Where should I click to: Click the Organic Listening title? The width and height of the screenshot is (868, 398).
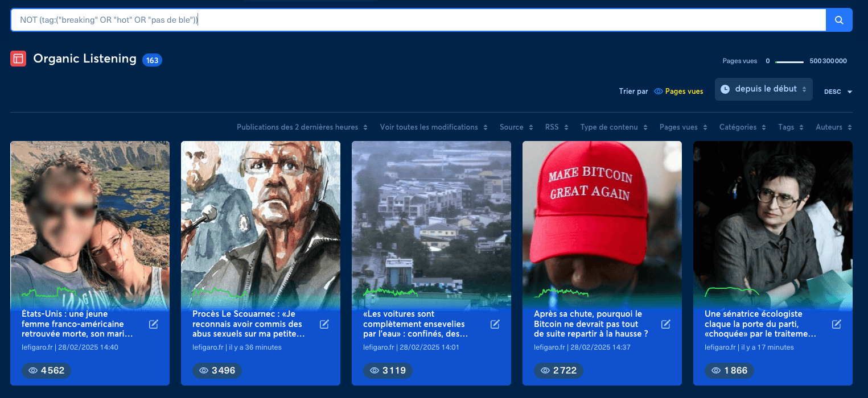click(85, 59)
